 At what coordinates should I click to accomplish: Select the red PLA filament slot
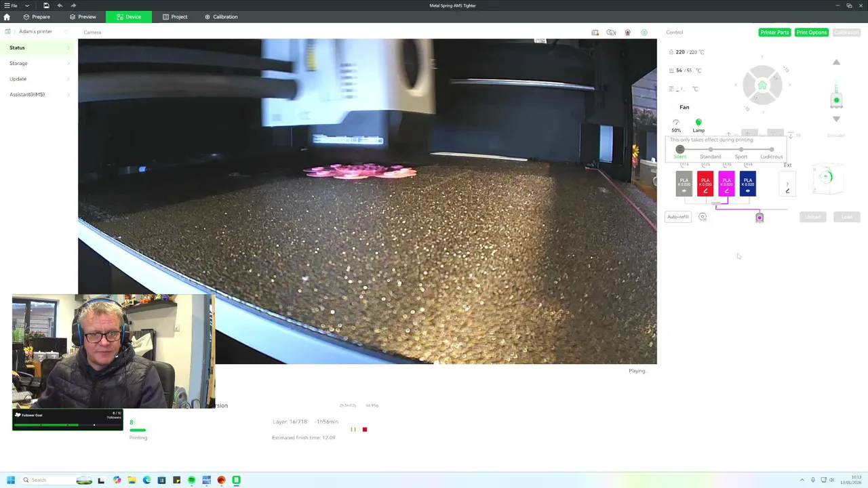pyautogui.click(x=705, y=184)
